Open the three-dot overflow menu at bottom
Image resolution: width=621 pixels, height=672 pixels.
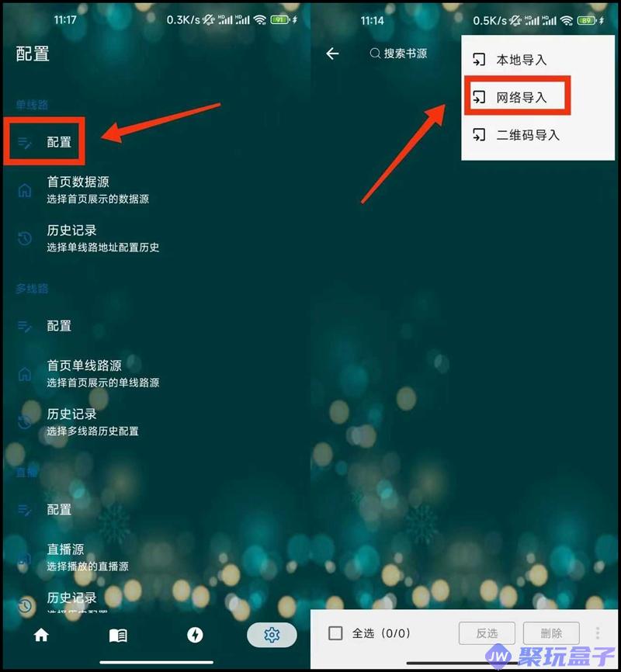point(598,633)
